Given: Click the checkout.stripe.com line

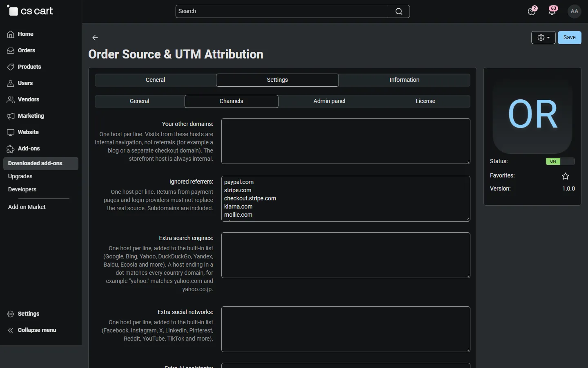Looking at the screenshot, I should pos(250,199).
